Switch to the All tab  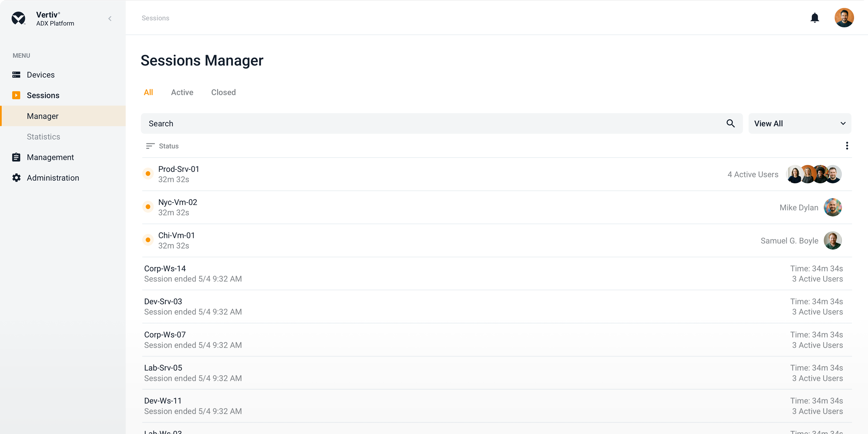(x=148, y=92)
